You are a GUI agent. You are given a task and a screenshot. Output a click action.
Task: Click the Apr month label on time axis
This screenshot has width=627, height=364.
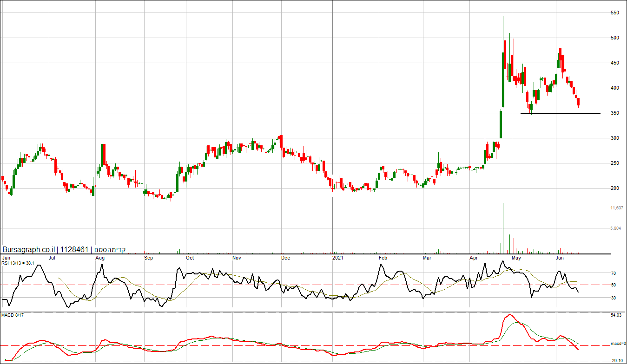[x=474, y=257]
